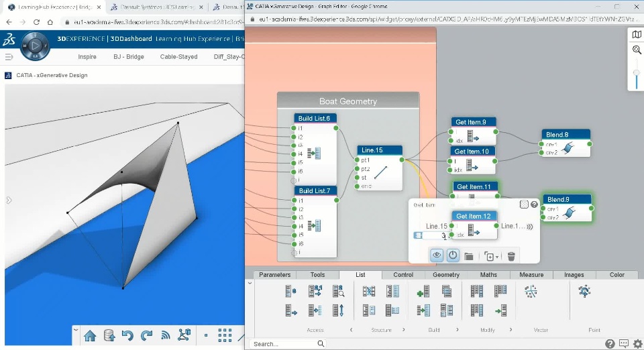Click the help question mark in the Get Item popup
The image size is (644, 350).
click(534, 205)
